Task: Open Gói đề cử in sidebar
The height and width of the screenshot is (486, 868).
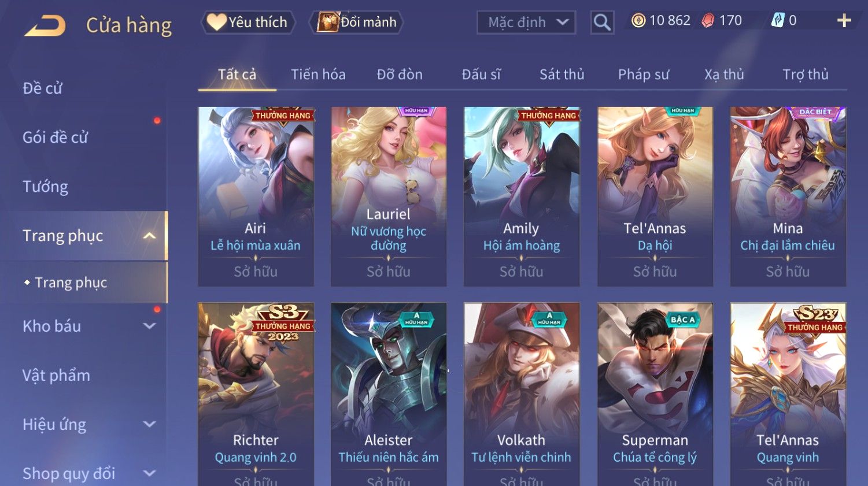Action: 55,138
